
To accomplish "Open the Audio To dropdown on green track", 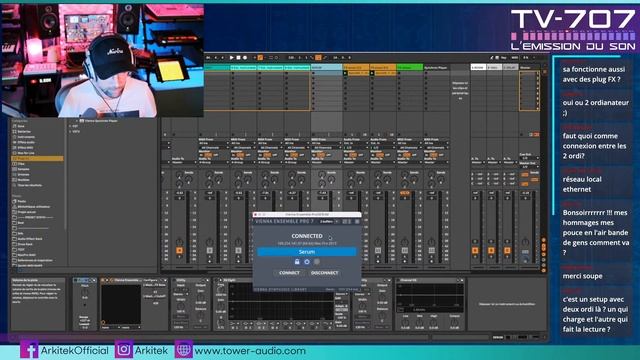I will (409, 162).
